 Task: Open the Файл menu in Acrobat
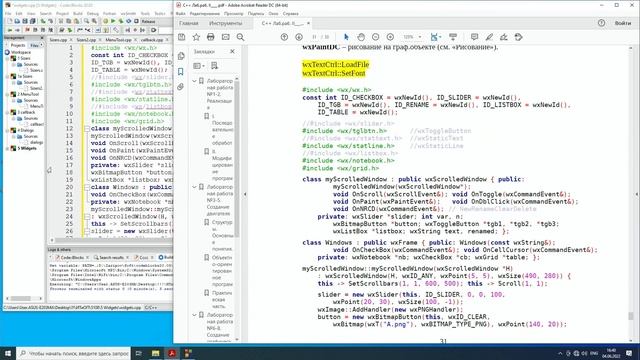(180, 13)
